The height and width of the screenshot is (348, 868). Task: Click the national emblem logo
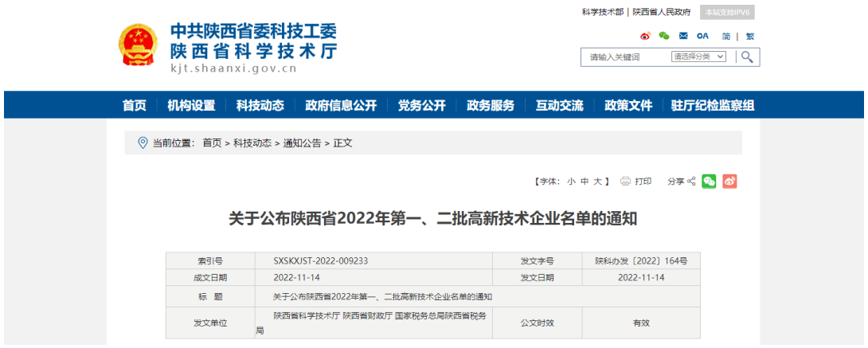click(x=139, y=45)
